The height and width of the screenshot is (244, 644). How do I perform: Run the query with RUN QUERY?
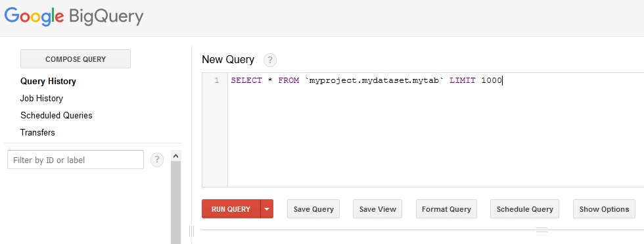pyautogui.click(x=231, y=209)
